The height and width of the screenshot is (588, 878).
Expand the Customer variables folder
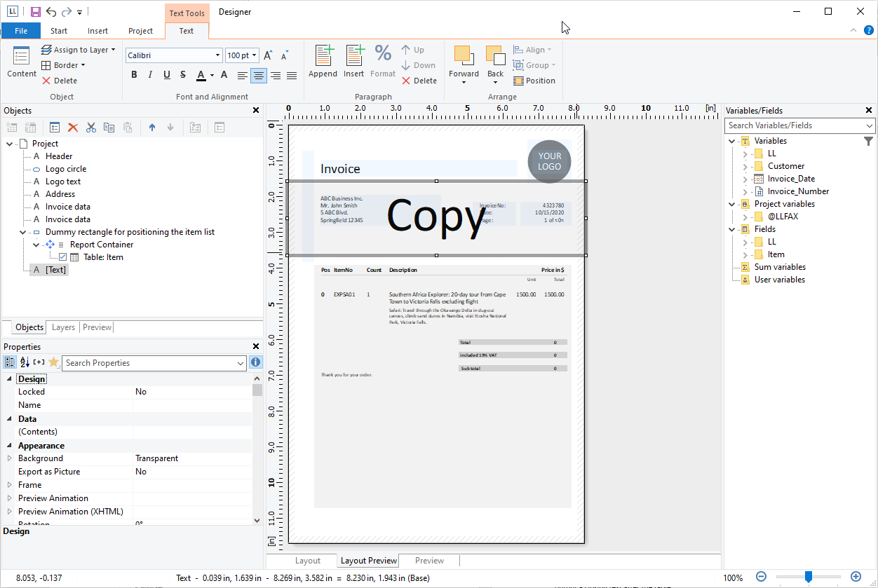[x=745, y=166]
